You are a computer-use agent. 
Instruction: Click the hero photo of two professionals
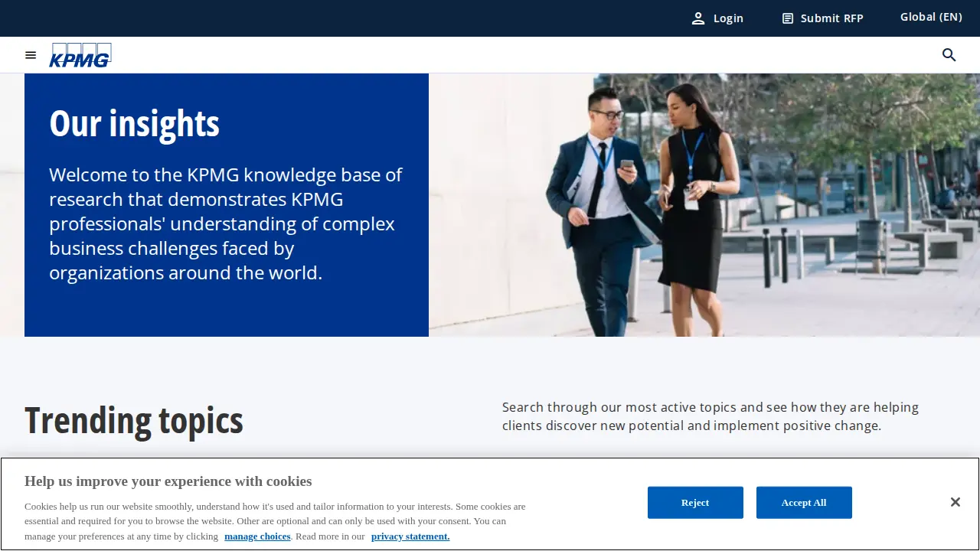704,205
